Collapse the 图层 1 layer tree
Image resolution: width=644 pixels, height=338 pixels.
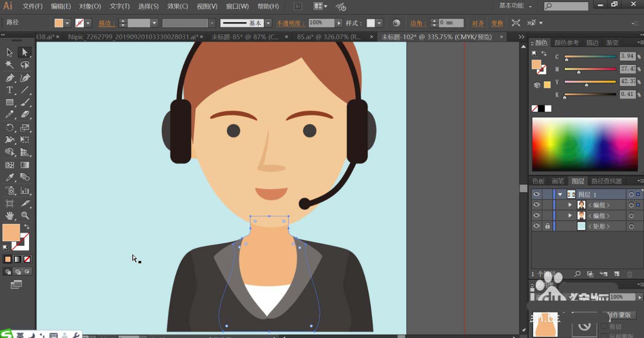tap(560, 194)
